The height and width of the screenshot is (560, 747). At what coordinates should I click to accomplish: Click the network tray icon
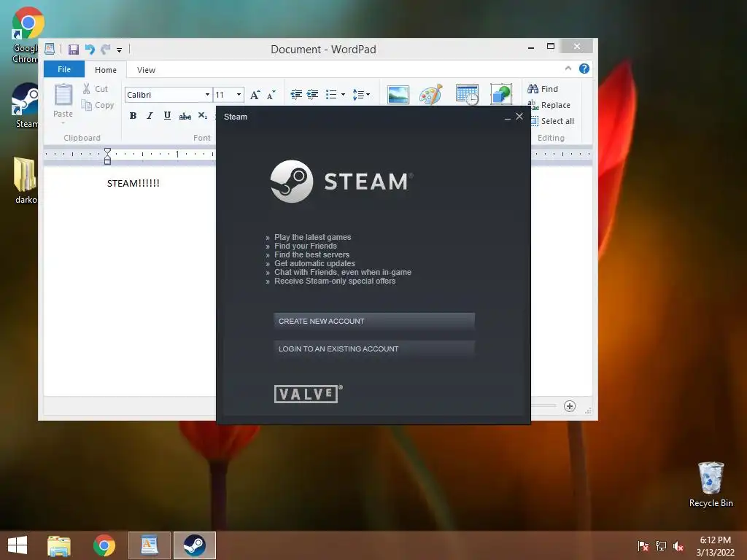click(661, 545)
